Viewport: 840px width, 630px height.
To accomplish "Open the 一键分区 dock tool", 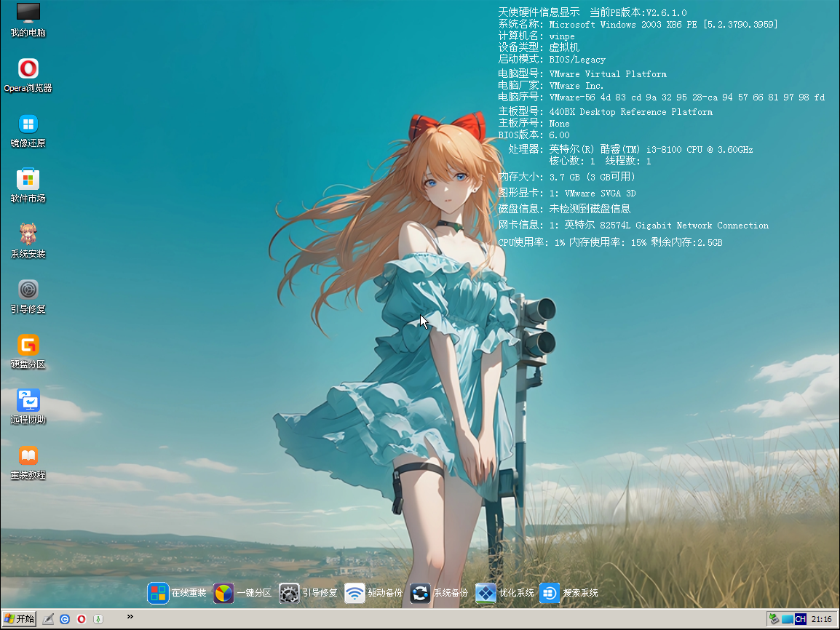I will (223, 593).
